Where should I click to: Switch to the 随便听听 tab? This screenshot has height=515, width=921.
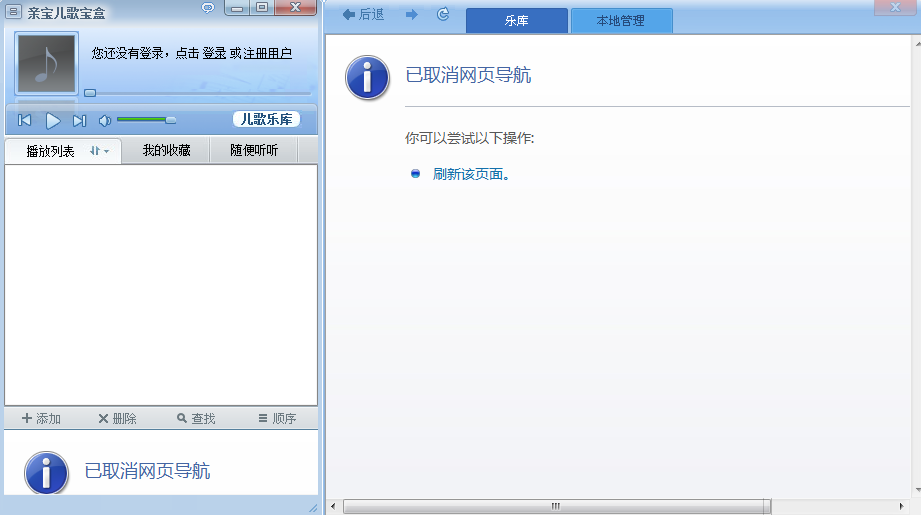pyautogui.click(x=254, y=150)
